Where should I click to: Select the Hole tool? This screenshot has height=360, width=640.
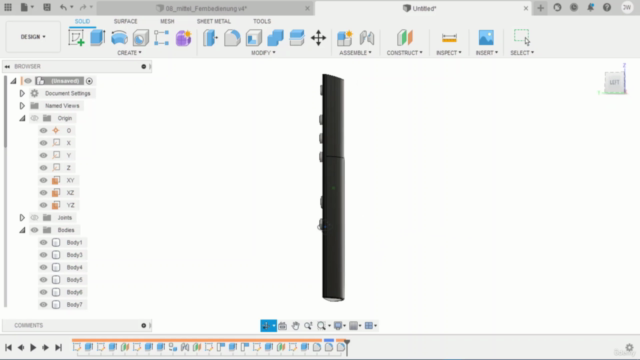coord(140,38)
